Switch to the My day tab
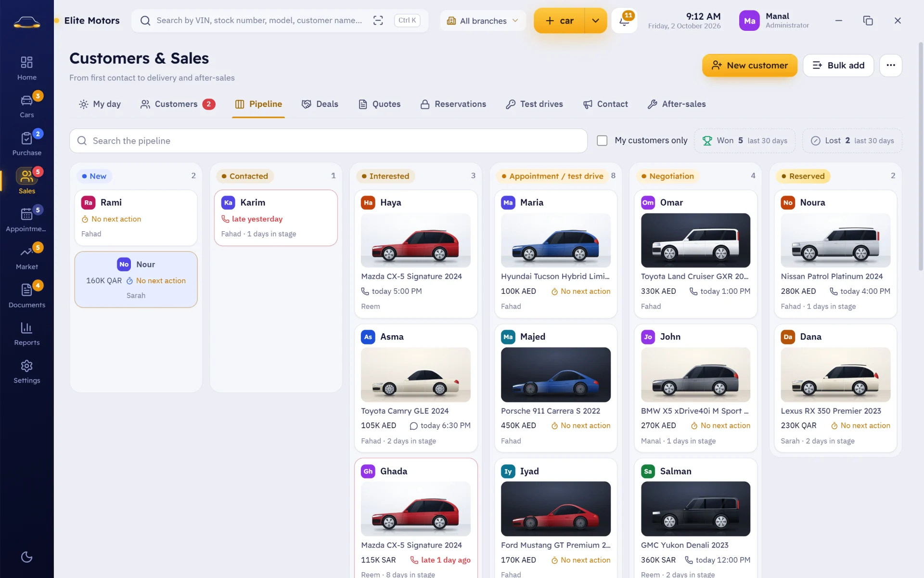This screenshot has width=924, height=578. tap(100, 104)
